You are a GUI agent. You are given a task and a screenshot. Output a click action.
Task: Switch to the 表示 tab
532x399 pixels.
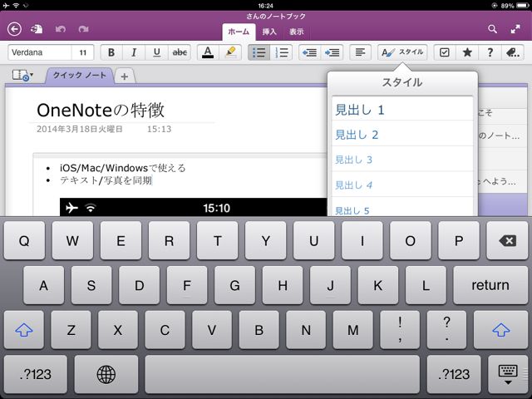coord(296,32)
